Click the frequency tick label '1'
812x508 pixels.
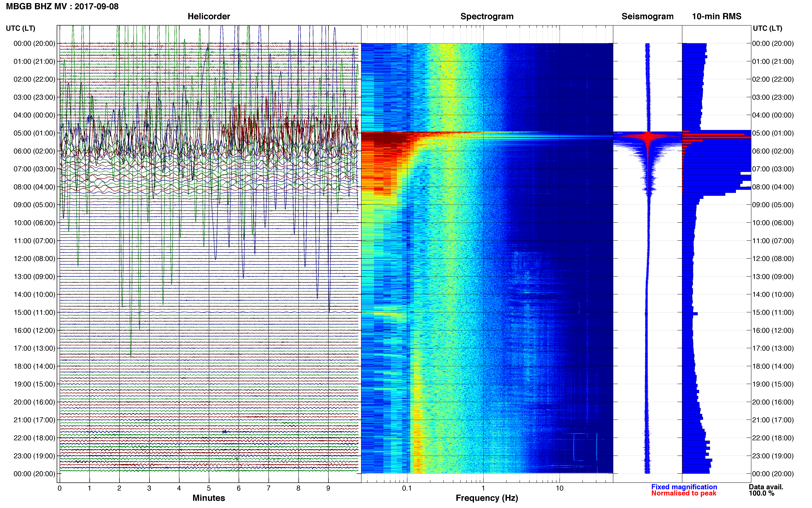point(483,488)
